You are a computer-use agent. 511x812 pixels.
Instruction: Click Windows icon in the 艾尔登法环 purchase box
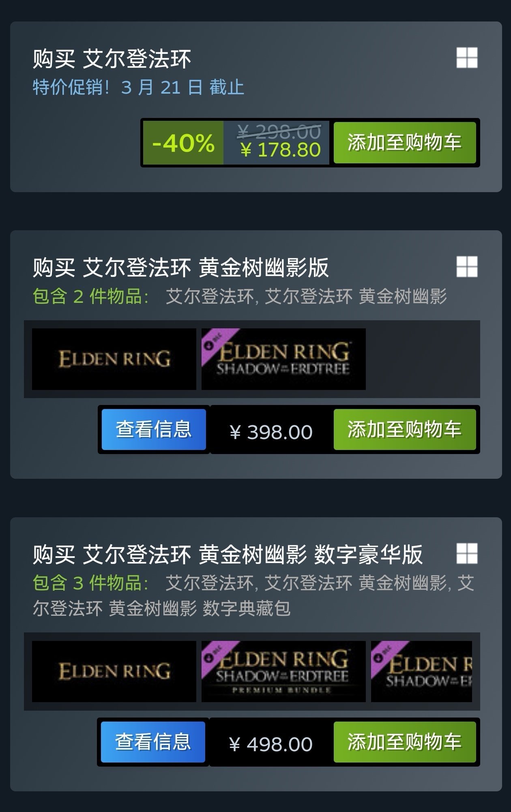pyautogui.click(x=467, y=58)
